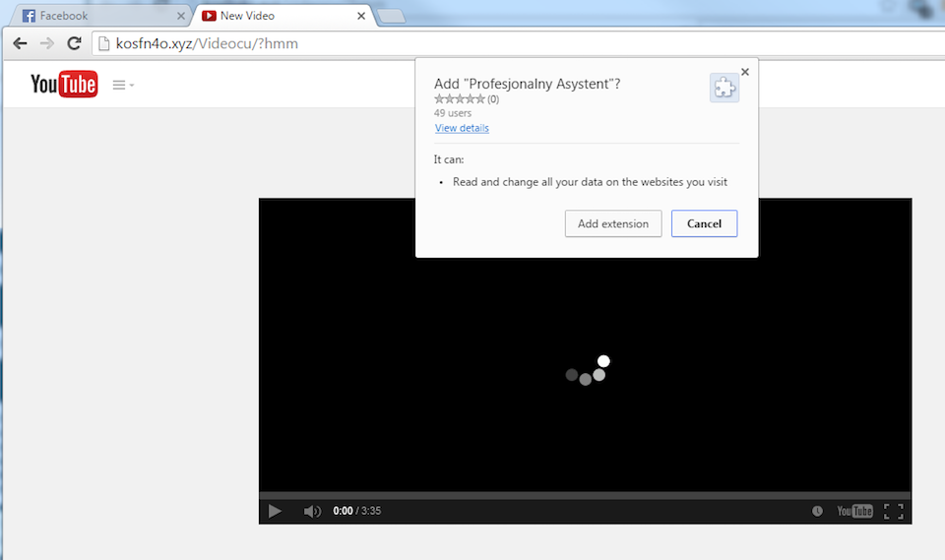Play the video with the play button
This screenshot has width=945, height=560.
(x=275, y=511)
